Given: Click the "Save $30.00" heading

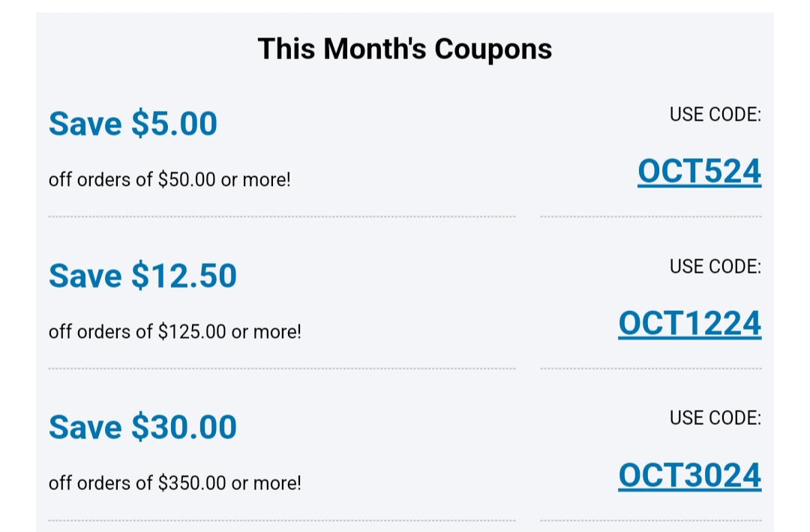Looking at the screenshot, I should (142, 427).
